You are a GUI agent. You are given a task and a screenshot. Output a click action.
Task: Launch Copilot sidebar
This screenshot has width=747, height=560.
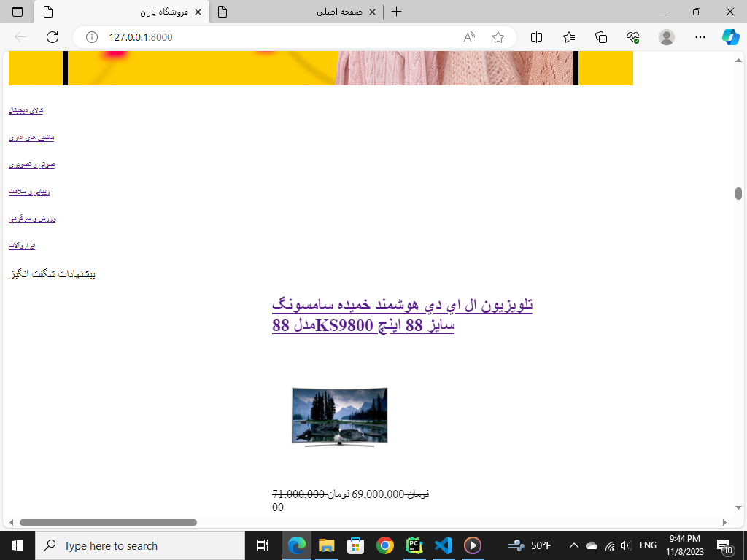point(731,37)
